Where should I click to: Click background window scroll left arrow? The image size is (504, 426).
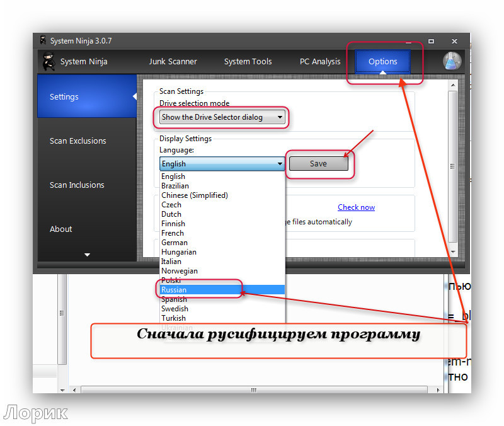pos(74,390)
